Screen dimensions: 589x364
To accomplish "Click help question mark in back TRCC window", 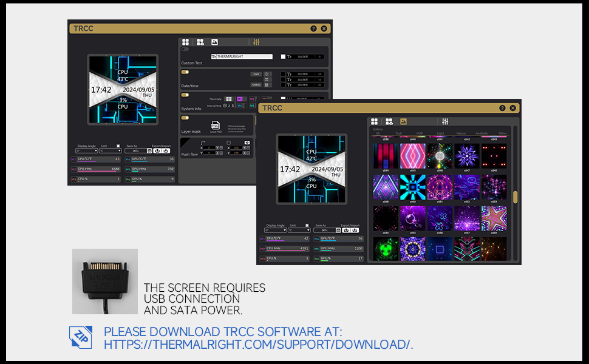I will pyautogui.click(x=313, y=29).
